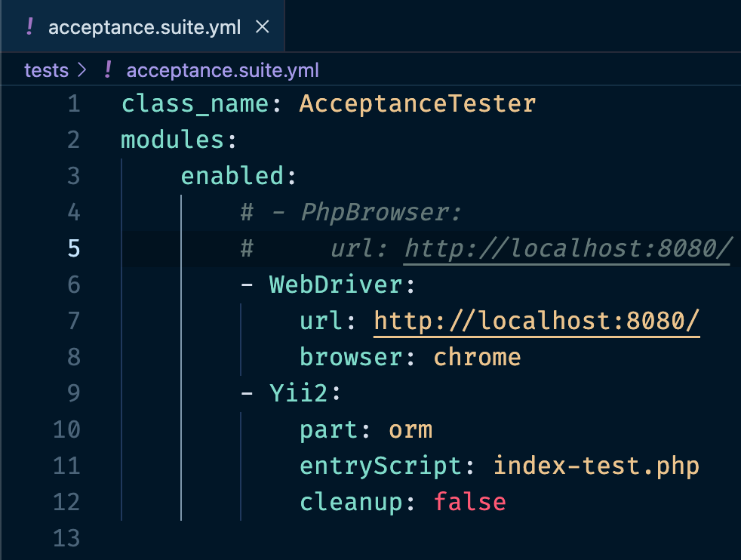Click the modules key on line 2
Image resolution: width=741 pixels, height=560 pixels.
click(172, 140)
